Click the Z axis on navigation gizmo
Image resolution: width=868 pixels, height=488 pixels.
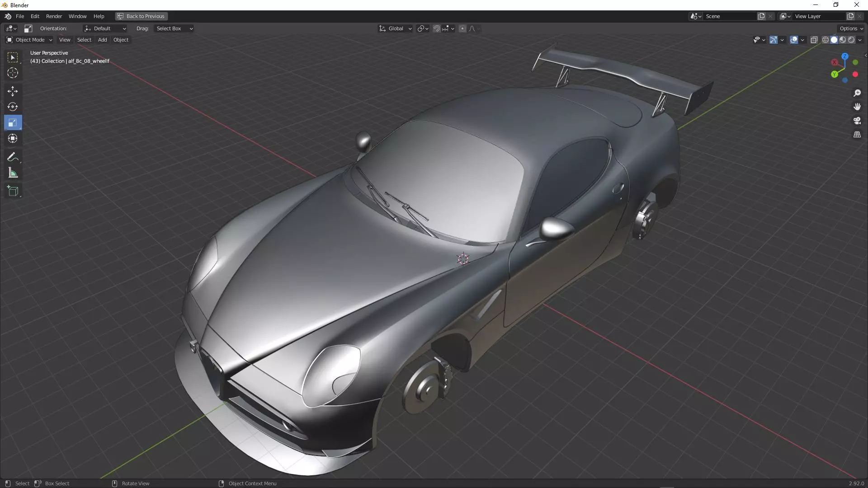[844, 56]
